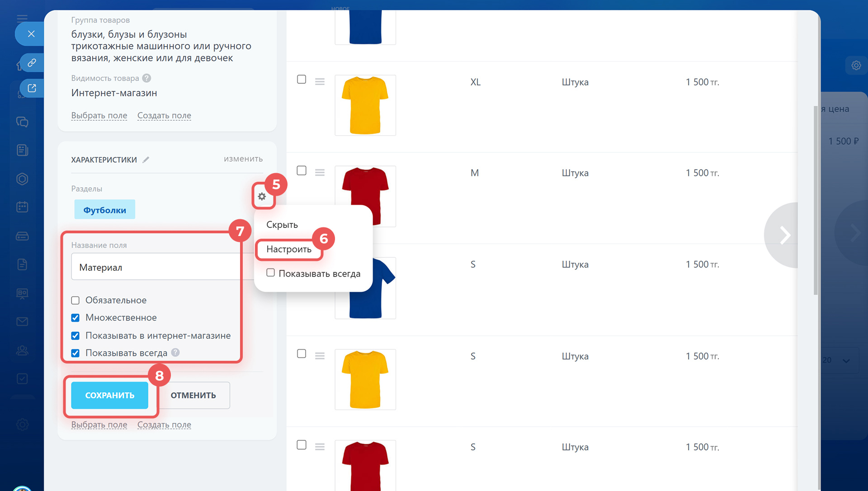Open the calendar icon in left sidebar

point(22,207)
